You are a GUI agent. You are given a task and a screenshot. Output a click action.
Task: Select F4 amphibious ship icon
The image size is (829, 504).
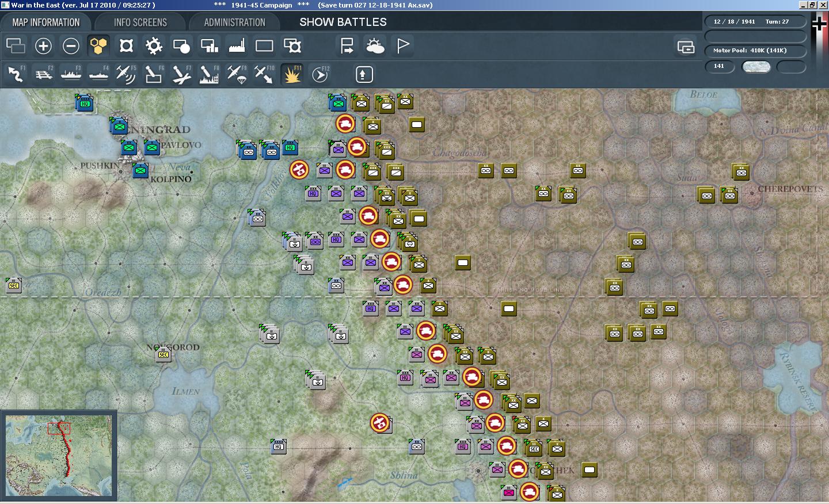(x=98, y=74)
